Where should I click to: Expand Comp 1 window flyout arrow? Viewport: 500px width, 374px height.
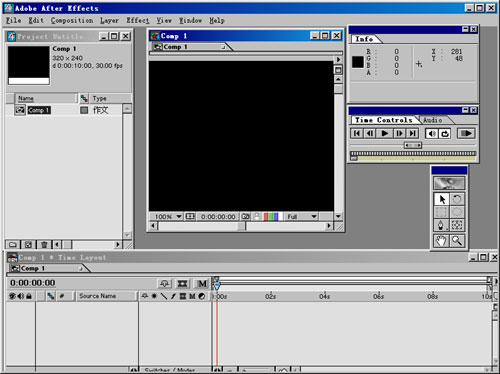(x=338, y=60)
